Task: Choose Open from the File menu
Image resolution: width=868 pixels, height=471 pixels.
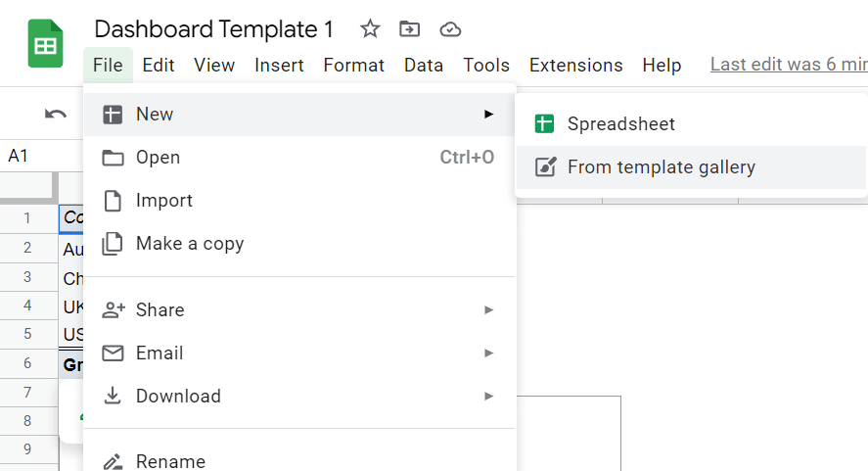Action: (x=299, y=158)
